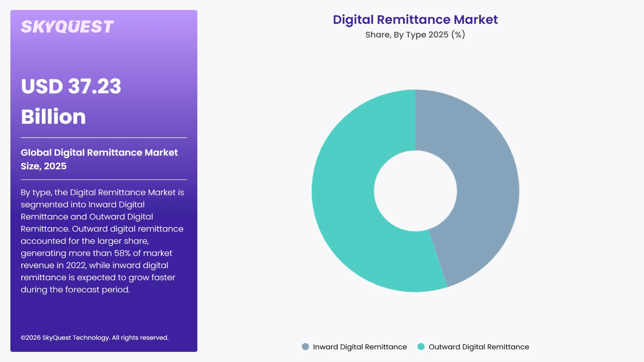Click the '©2026 SkyQuest Technology' copyright line

[95, 338]
